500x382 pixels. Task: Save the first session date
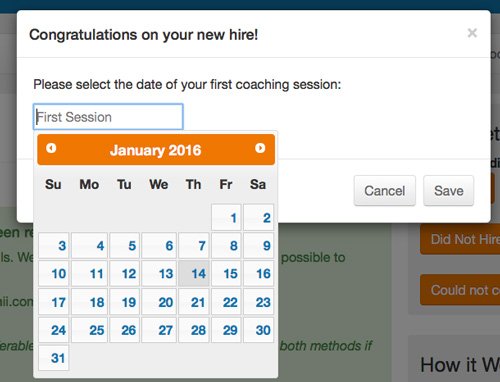click(449, 191)
